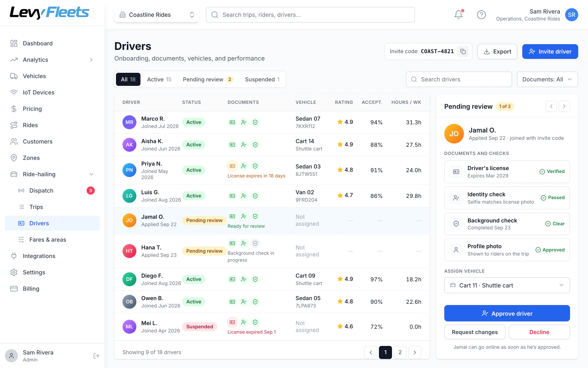Click Priya N.'s expiring license document icon
The width and height of the screenshot is (588, 368).
pos(232,166)
